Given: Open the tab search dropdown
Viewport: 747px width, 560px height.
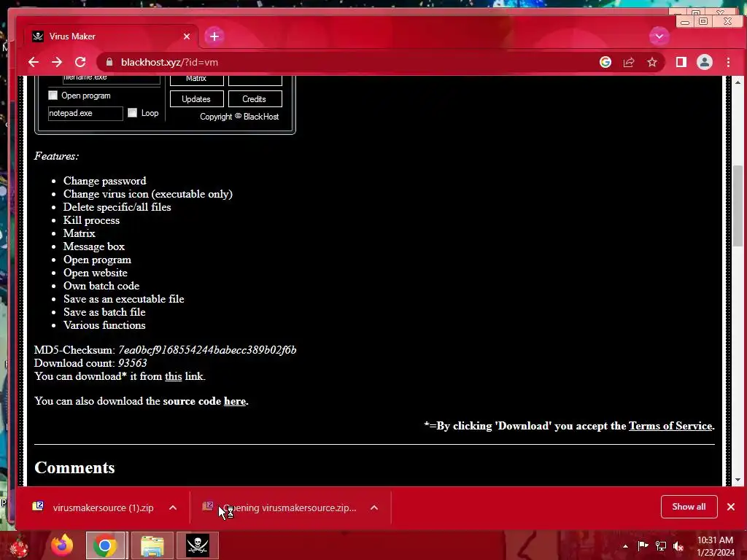Looking at the screenshot, I should tap(659, 36).
